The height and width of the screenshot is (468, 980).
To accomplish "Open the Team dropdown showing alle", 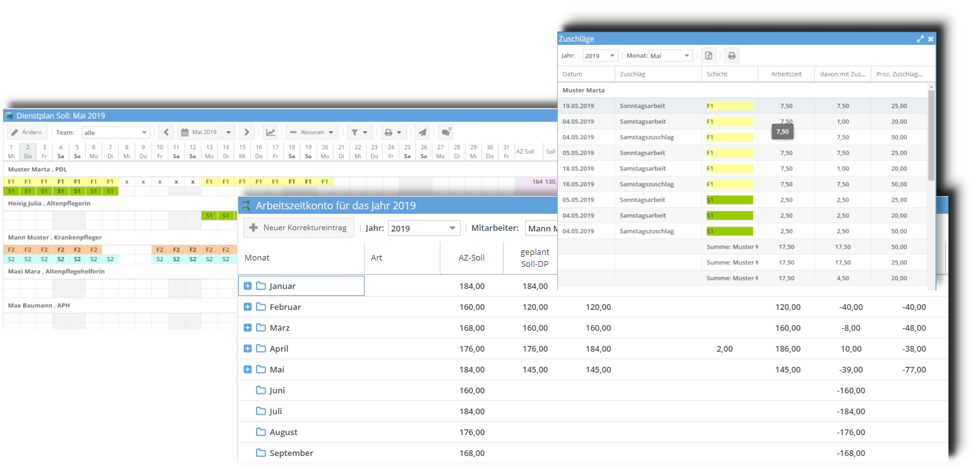I will pyautogui.click(x=116, y=132).
